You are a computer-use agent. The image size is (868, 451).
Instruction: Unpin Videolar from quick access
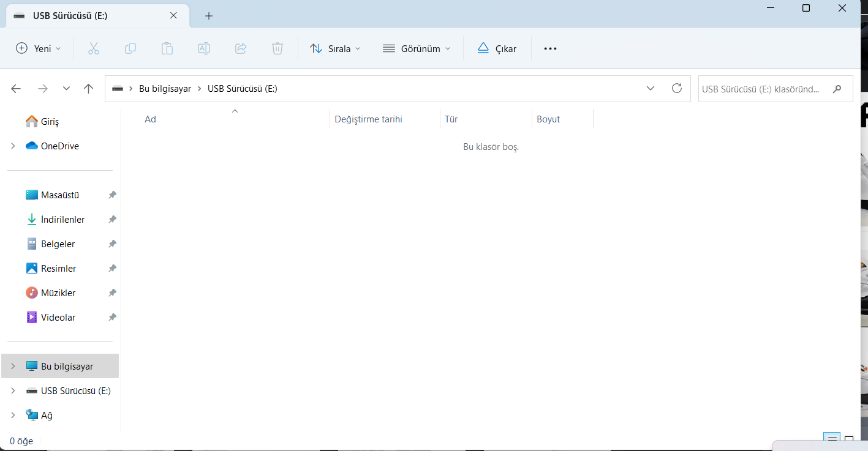(112, 318)
